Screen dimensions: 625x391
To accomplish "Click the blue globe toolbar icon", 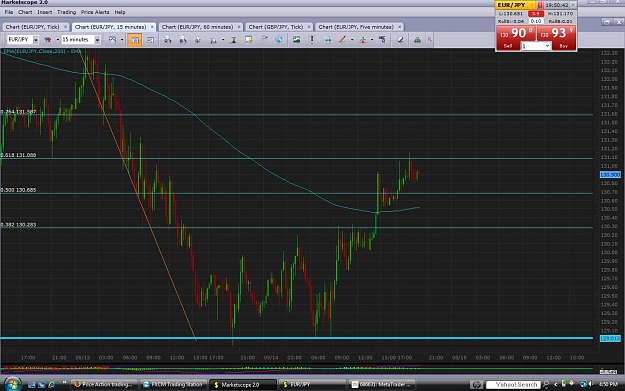I will pos(279,39).
